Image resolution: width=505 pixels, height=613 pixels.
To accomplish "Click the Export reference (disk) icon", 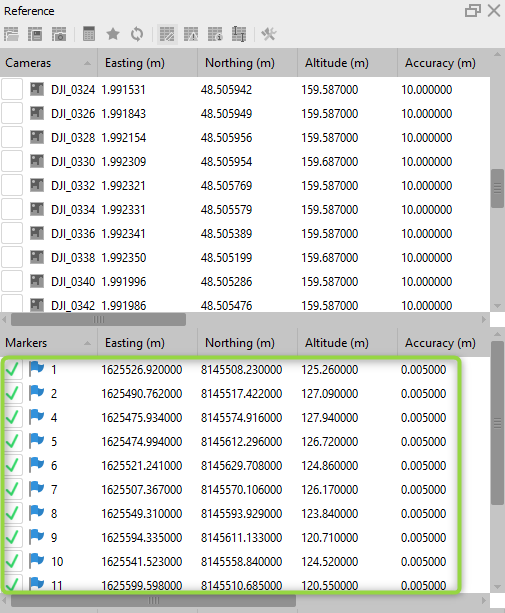I will 35,34.
